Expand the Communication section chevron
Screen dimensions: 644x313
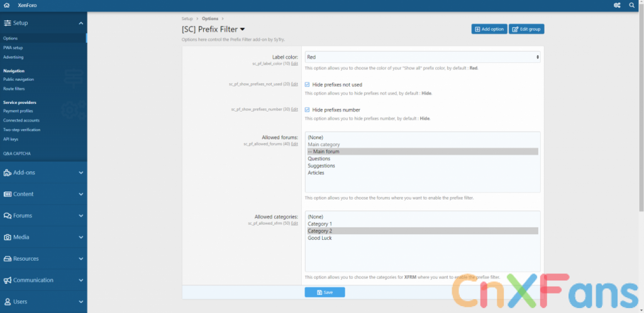coord(81,280)
